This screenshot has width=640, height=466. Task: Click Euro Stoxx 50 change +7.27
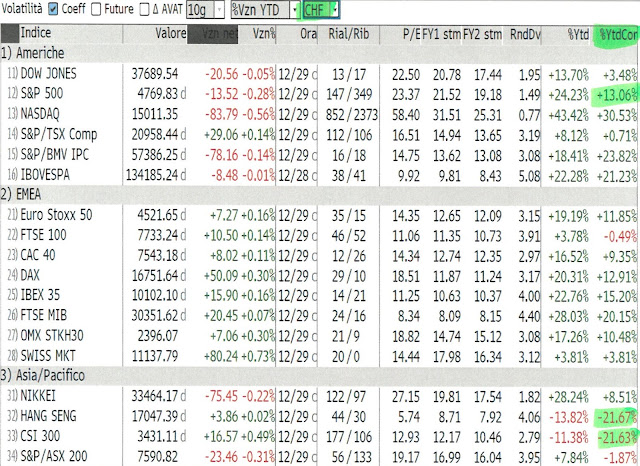click(224, 215)
